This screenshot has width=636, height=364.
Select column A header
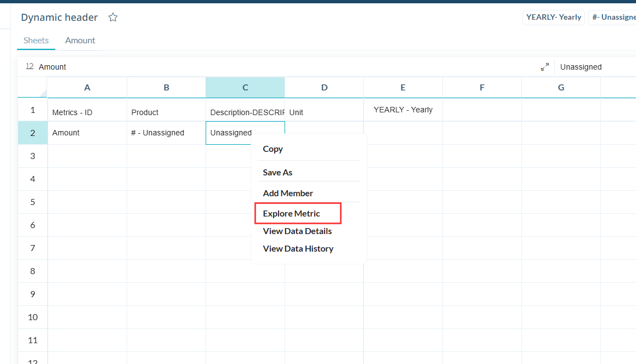(x=87, y=88)
